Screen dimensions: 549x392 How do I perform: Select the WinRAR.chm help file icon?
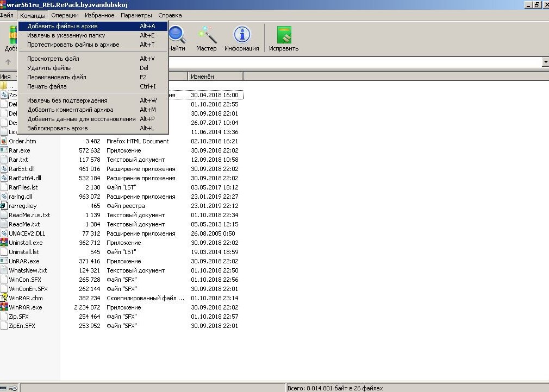pos(4,298)
